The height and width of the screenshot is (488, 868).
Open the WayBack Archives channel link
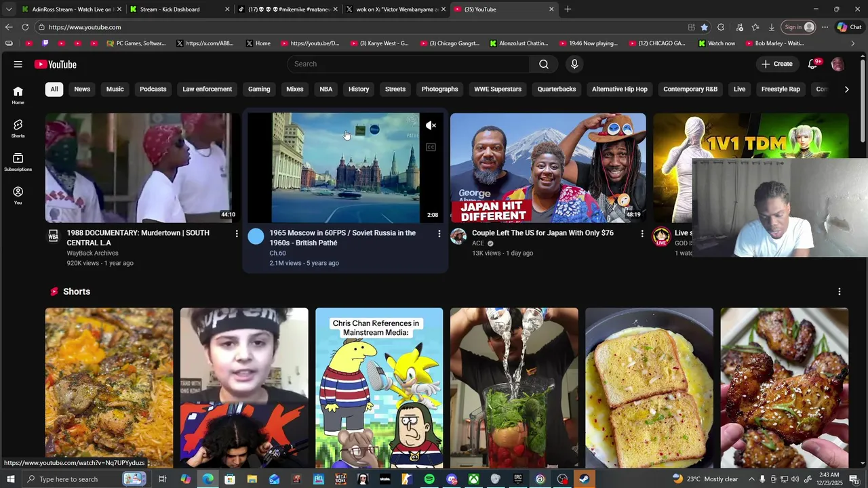(92, 253)
